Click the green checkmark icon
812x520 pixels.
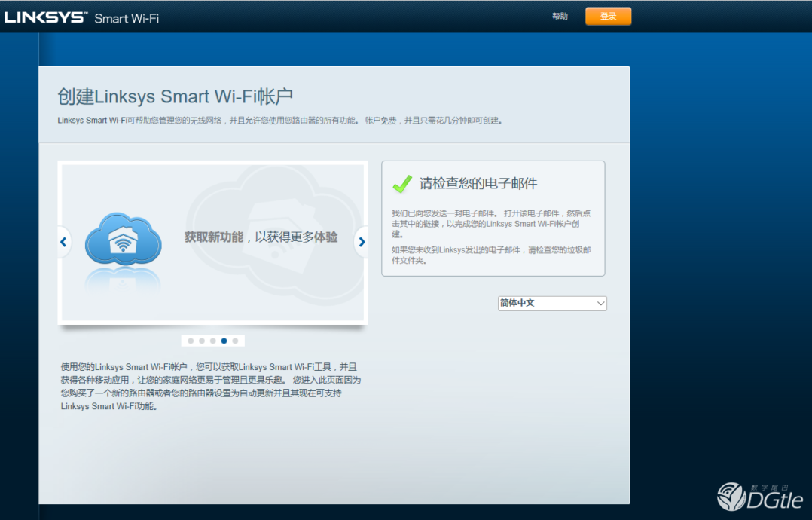[402, 183]
